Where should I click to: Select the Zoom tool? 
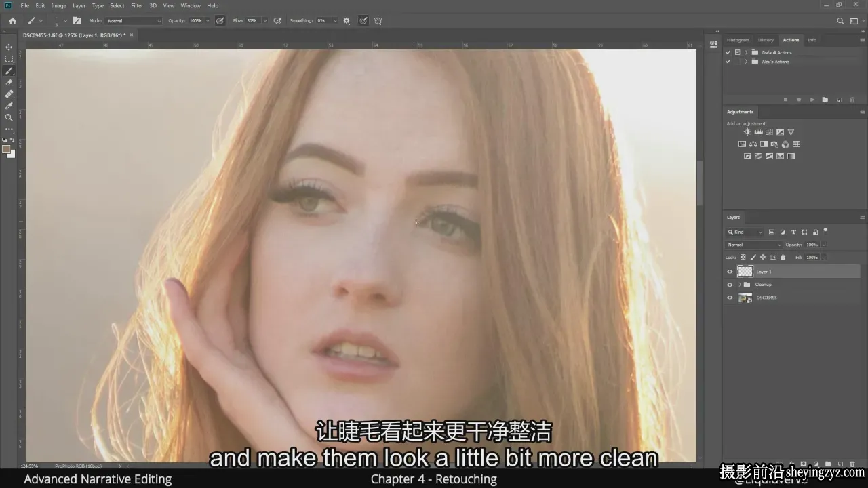[x=9, y=117]
